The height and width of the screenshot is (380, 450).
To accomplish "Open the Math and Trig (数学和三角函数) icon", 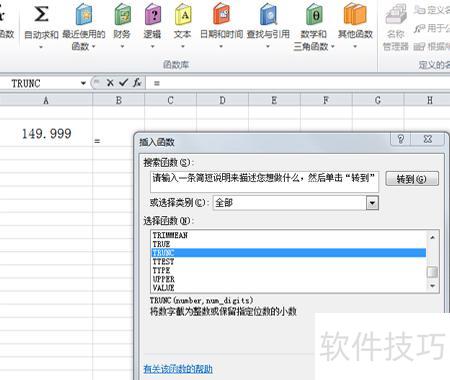I will tap(314, 14).
